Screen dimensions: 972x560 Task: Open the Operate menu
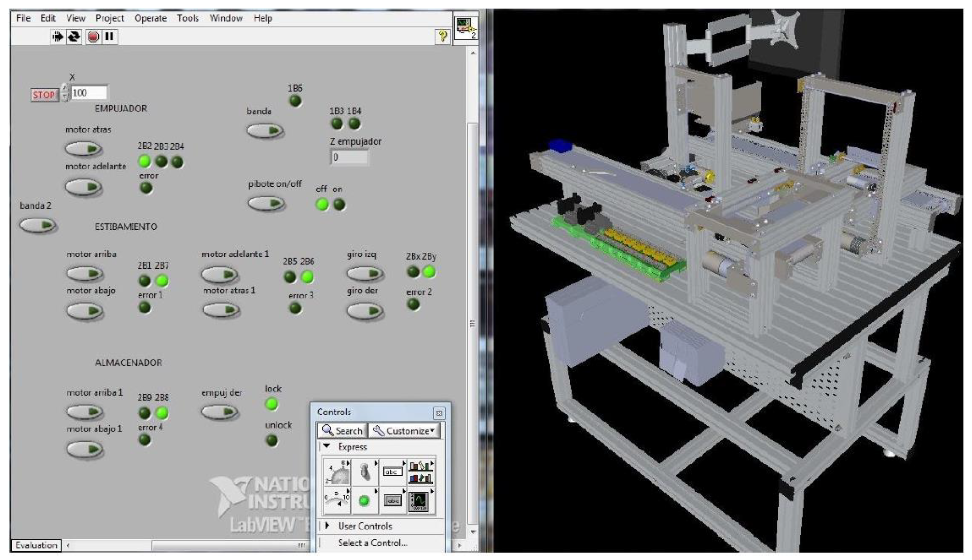click(x=150, y=18)
